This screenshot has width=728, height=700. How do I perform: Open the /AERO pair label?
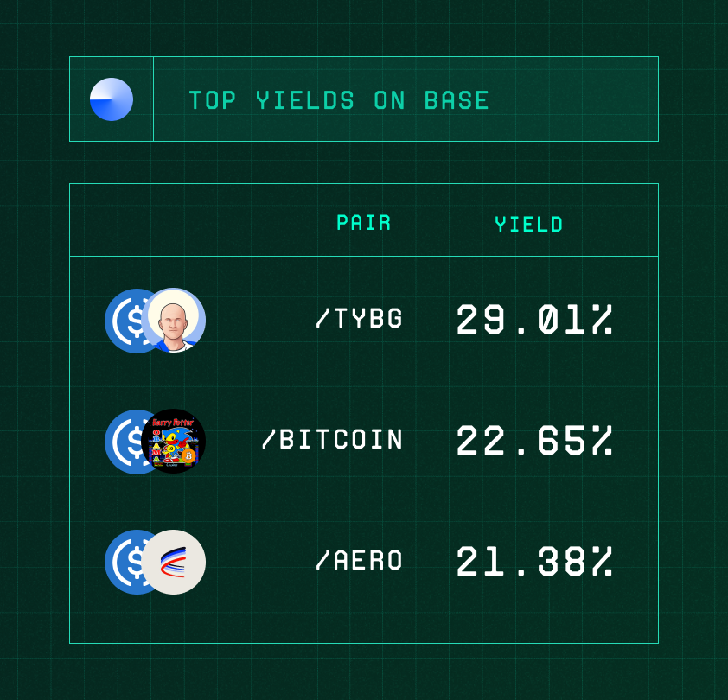[x=359, y=560]
